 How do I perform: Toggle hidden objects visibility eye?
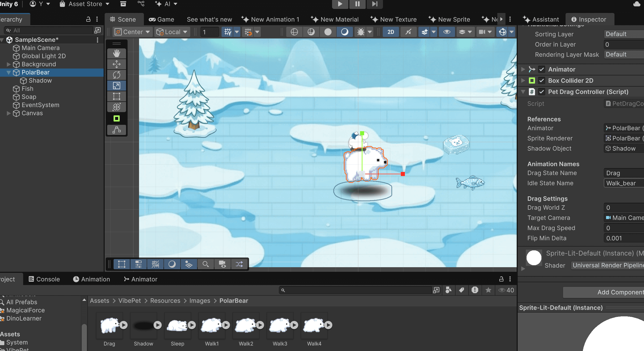point(447,32)
